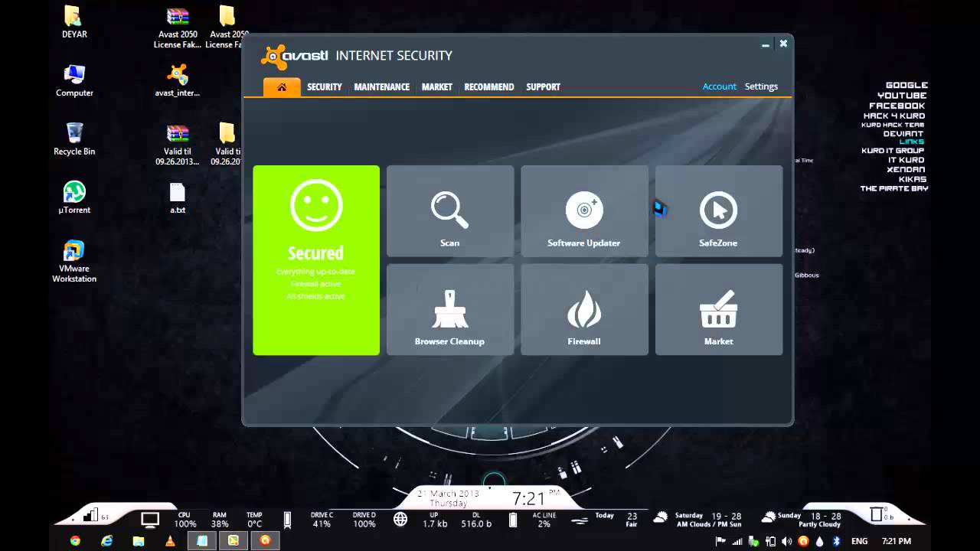Click the KIKAS sidebar link
Image resolution: width=980 pixels, height=551 pixels.
913,179
